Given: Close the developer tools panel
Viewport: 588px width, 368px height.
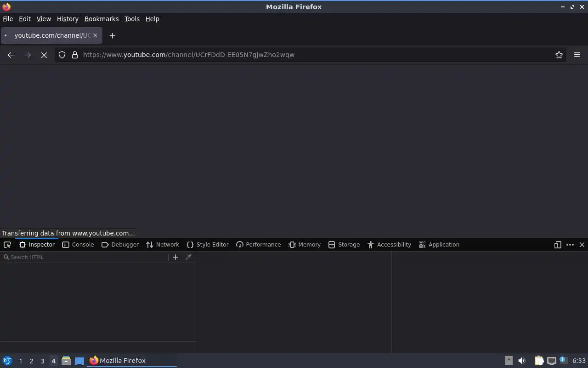Looking at the screenshot, I should [x=582, y=245].
